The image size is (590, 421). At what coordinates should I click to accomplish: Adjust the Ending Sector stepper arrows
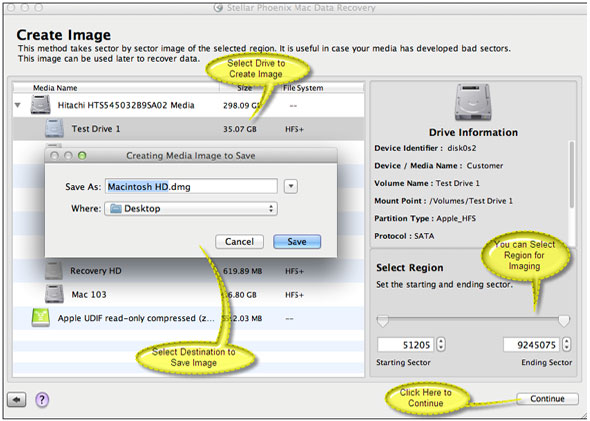pyautogui.click(x=566, y=344)
